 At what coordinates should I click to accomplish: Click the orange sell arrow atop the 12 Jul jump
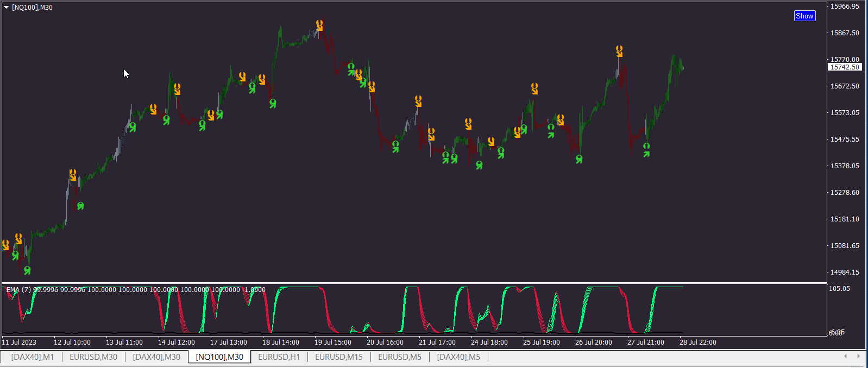click(x=73, y=175)
